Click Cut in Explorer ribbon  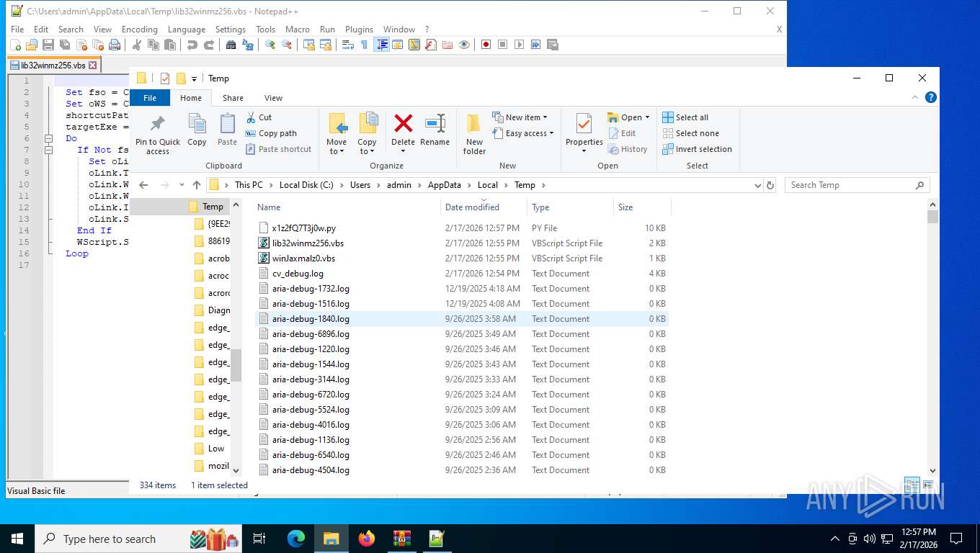tap(259, 117)
